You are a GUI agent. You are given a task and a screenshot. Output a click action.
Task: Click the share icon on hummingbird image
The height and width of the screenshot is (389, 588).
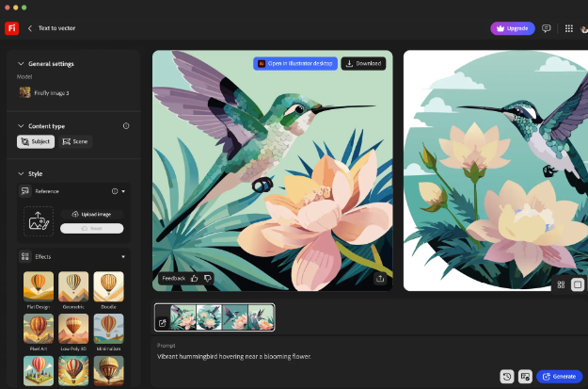pos(380,278)
